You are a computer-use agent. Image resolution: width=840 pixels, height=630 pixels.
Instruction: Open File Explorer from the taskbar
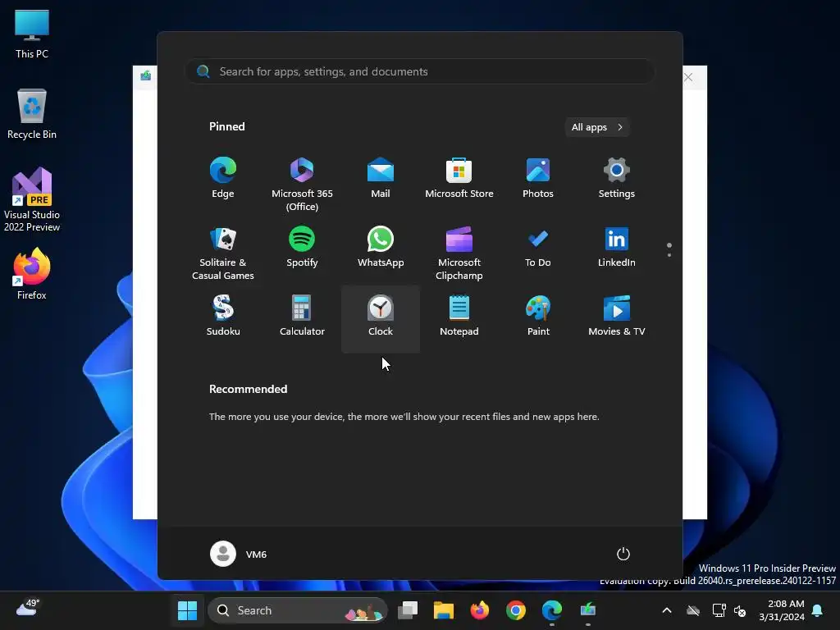(x=444, y=610)
